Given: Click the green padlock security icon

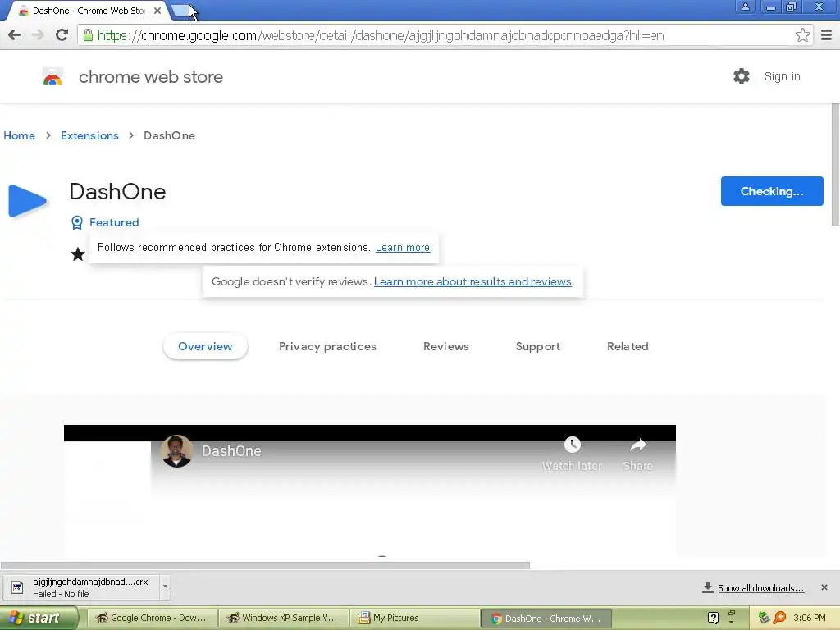Looking at the screenshot, I should tap(88, 35).
